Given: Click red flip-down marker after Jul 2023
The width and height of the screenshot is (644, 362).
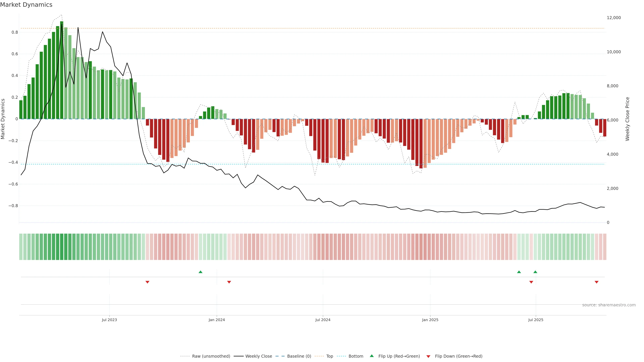Looking at the screenshot, I should tap(147, 282).
